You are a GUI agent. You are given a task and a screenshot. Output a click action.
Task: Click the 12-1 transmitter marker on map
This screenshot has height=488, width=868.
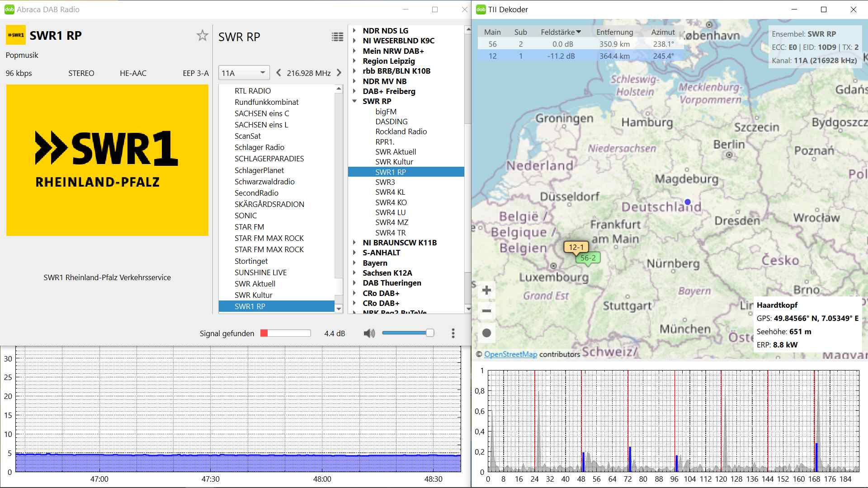576,247
